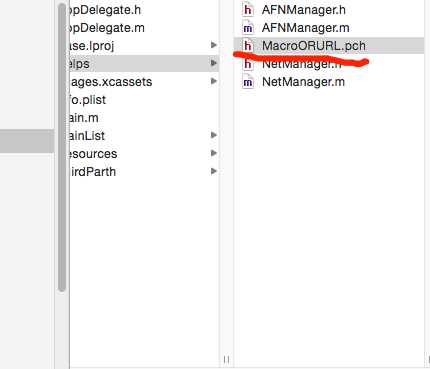Viewport: 430px width, 369px height.
Task: Expand the ThirdParth folder arrow
Action: click(x=214, y=171)
